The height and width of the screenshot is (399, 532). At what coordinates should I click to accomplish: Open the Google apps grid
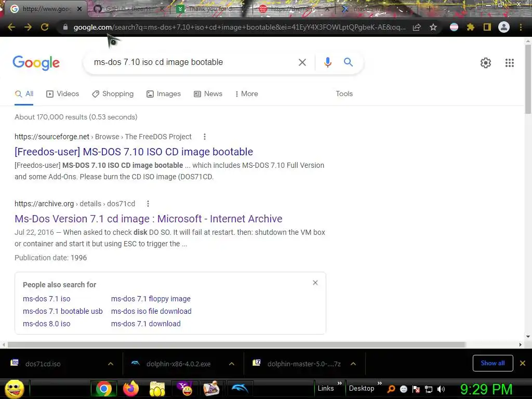(x=510, y=63)
